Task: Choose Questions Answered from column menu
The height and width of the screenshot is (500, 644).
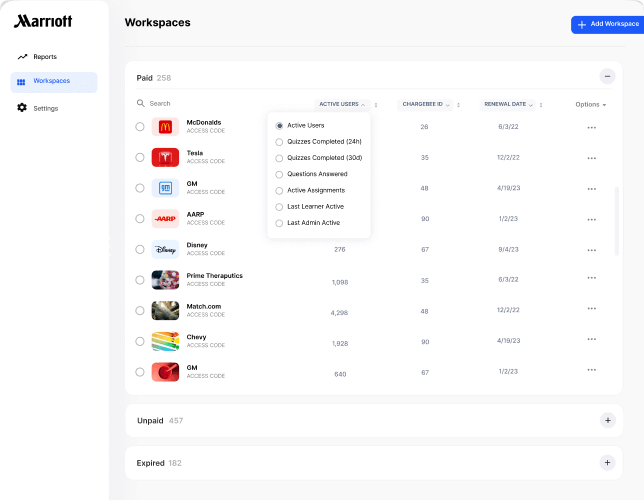Action: click(279, 174)
